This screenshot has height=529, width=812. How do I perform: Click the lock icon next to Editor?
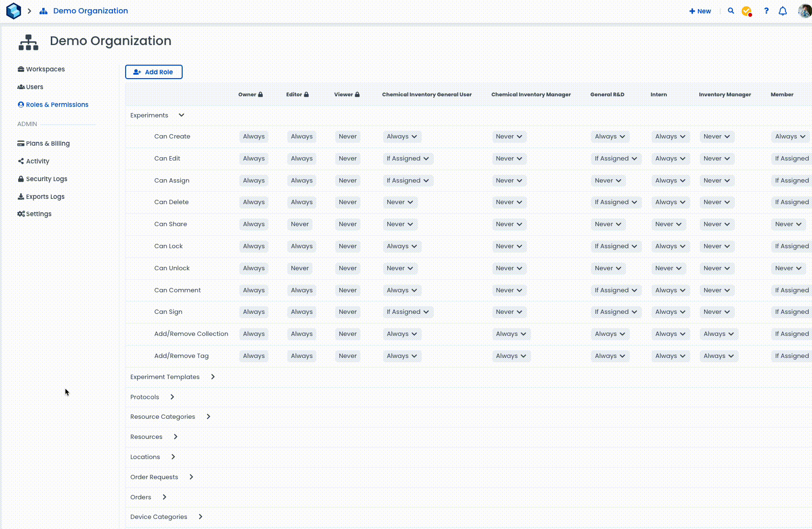306,94
